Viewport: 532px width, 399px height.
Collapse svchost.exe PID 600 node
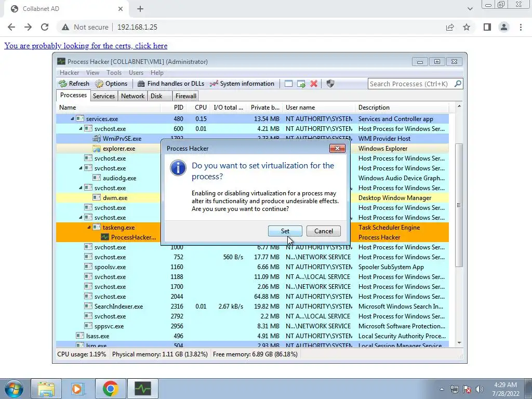point(81,129)
